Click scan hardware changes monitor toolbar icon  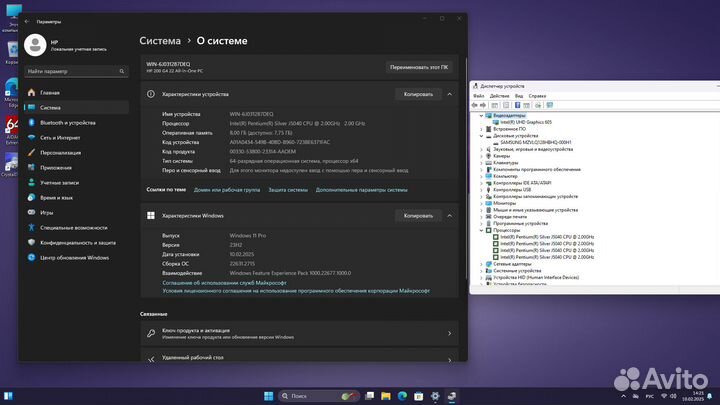(550, 105)
